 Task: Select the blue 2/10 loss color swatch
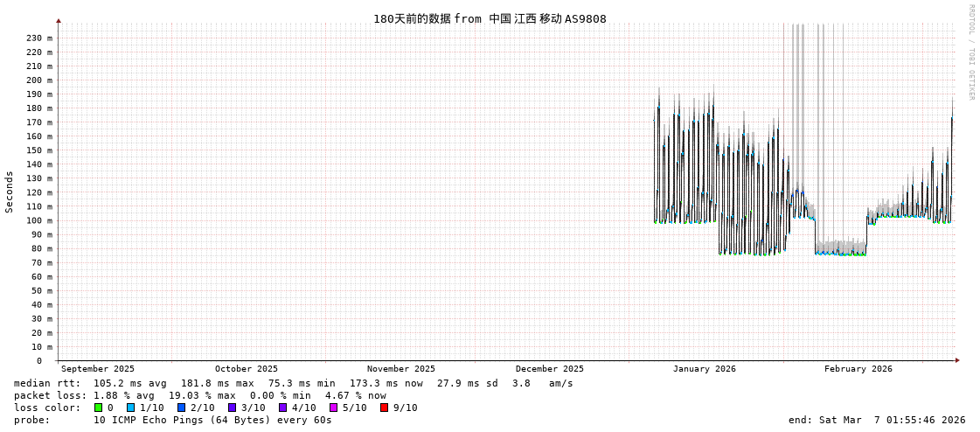[x=181, y=408]
